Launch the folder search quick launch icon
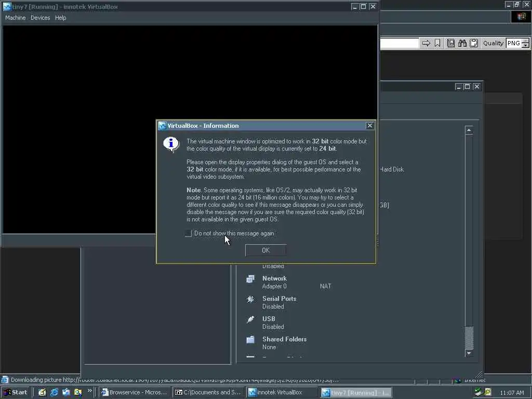 [78, 392]
